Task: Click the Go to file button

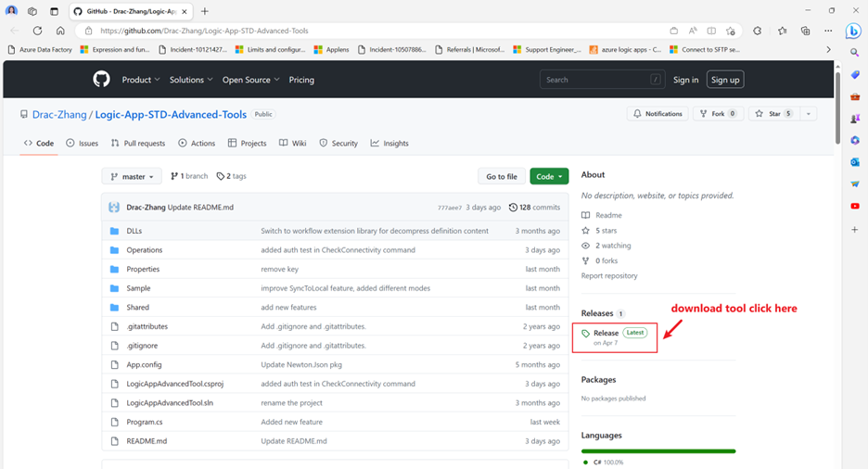Action: click(502, 176)
